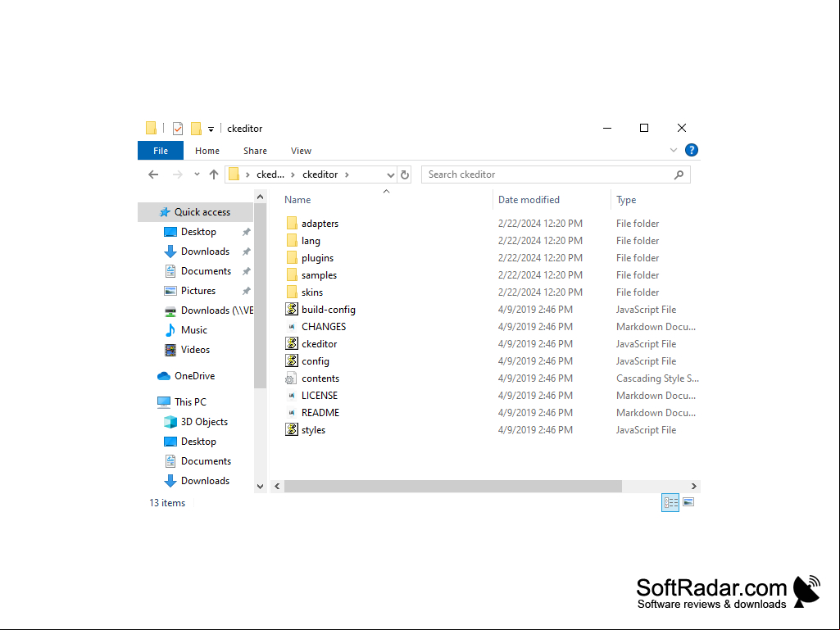This screenshot has width=840, height=630.
Task: Expand the chevron after the ckeditor breadcrumb
Action: [347, 174]
